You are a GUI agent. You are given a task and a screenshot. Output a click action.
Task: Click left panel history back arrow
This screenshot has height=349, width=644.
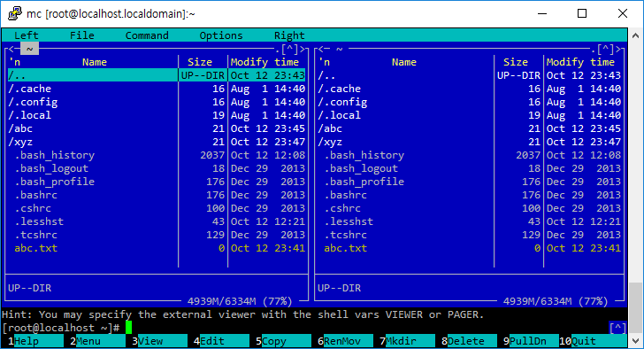[11, 50]
